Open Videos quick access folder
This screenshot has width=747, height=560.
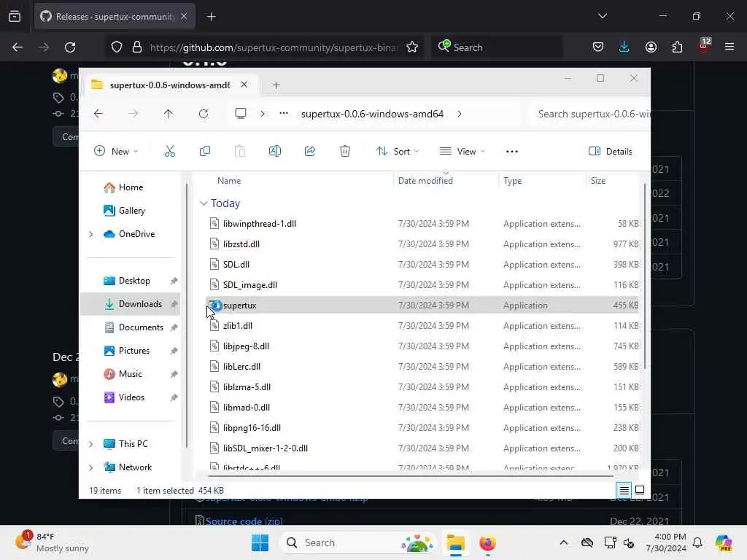pos(130,397)
